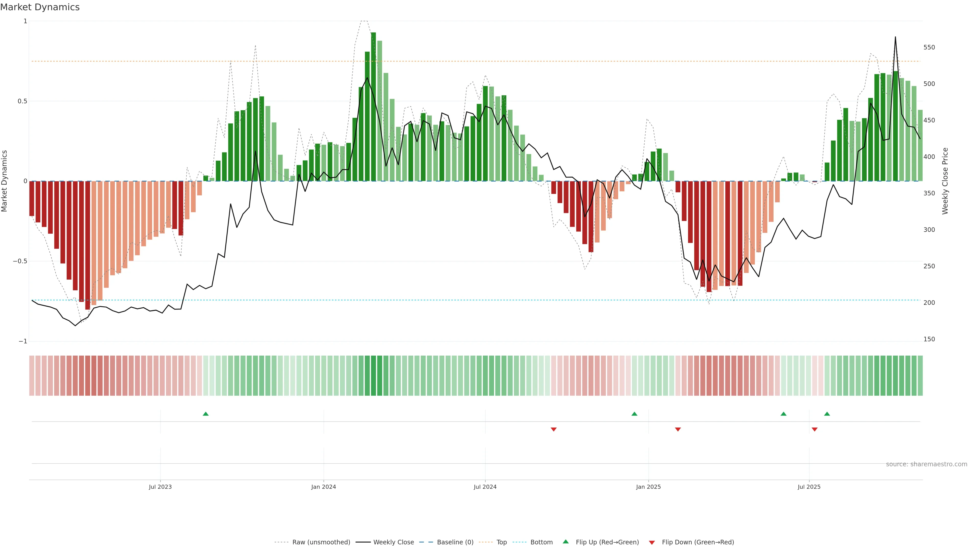Click the Weekly Close Price axis title
The height and width of the screenshot is (551, 980).
coord(945,181)
